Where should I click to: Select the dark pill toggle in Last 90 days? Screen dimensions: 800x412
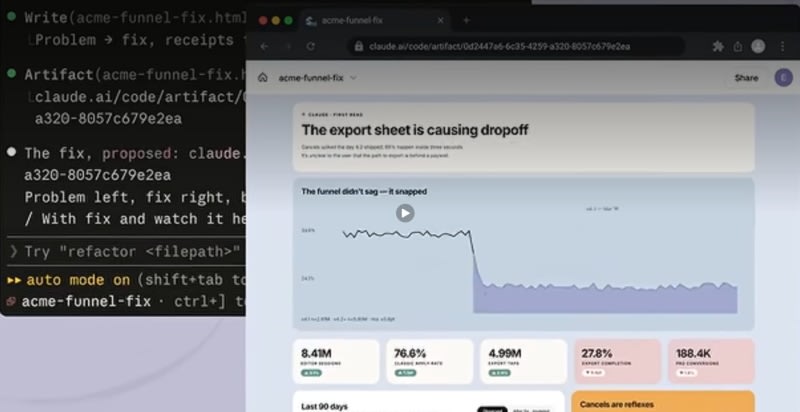click(x=492, y=409)
